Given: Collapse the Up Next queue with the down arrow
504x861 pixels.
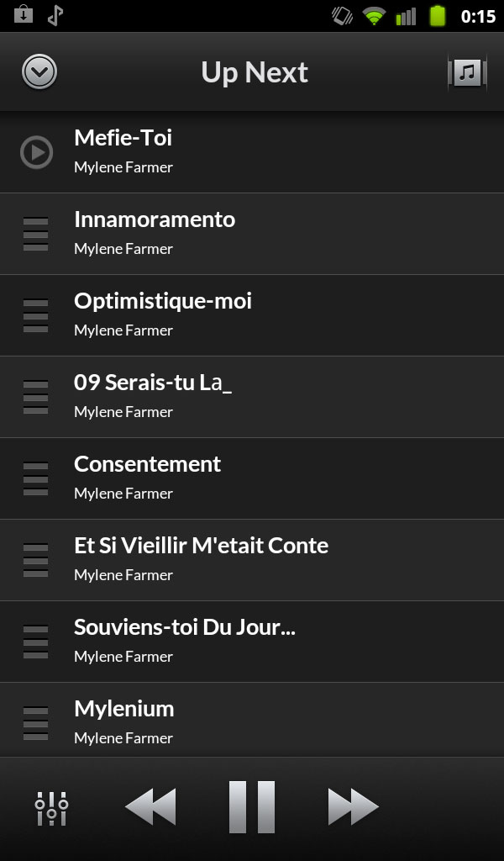Looking at the screenshot, I should click(39, 73).
